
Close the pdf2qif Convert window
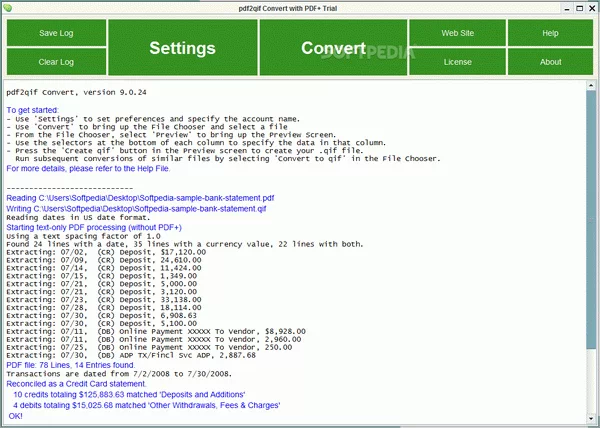[592, 8]
